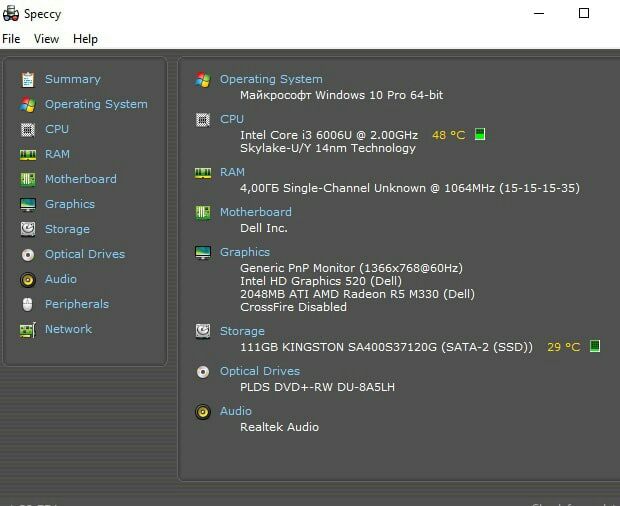Click the drive icon beside Storage heading in summary
The width and height of the screenshot is (620, 506).
tap(203, 331)
